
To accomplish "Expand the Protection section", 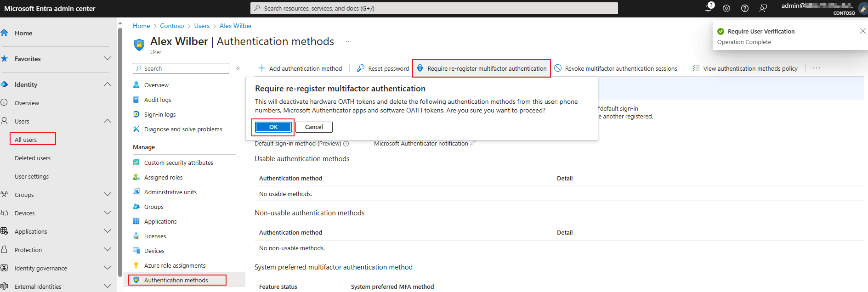I will pos(108,250).
